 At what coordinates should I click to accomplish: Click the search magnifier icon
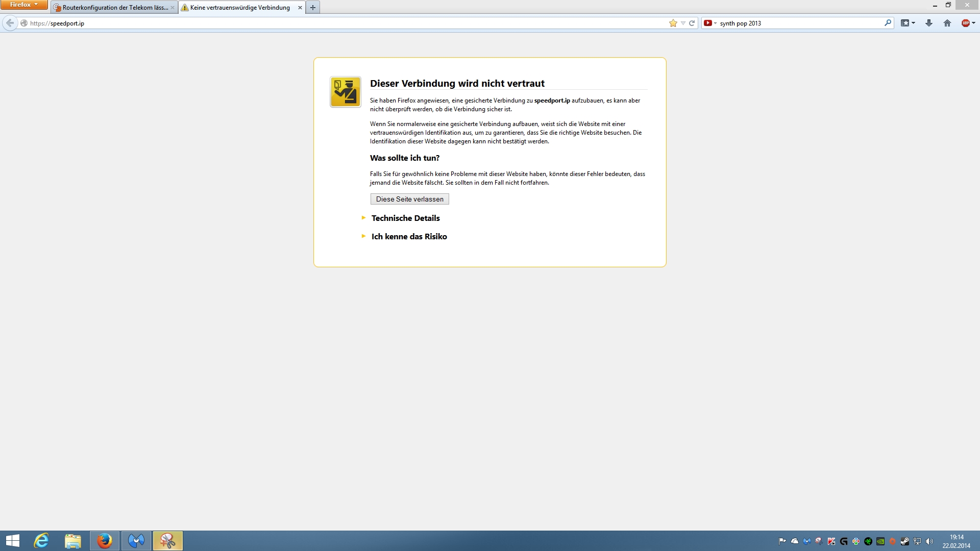tap(888, 23)
